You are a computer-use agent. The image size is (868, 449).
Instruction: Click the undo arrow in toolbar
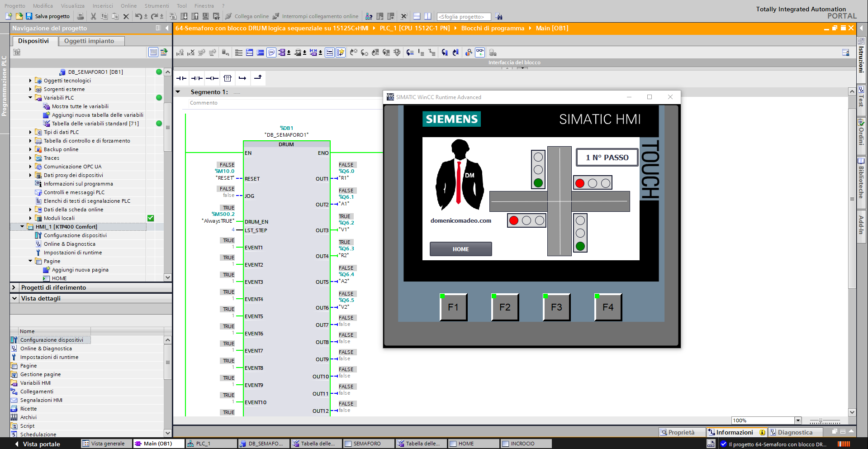coord(138,16)
